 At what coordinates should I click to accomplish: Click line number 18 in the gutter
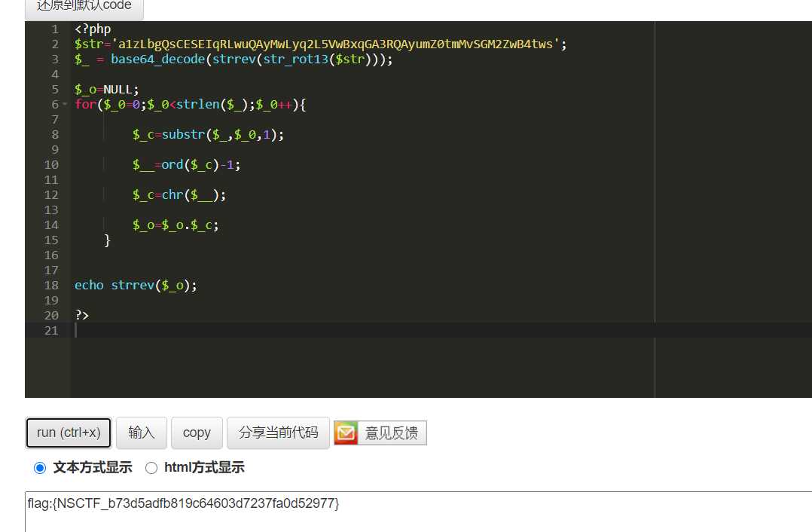tap(51, 286)
